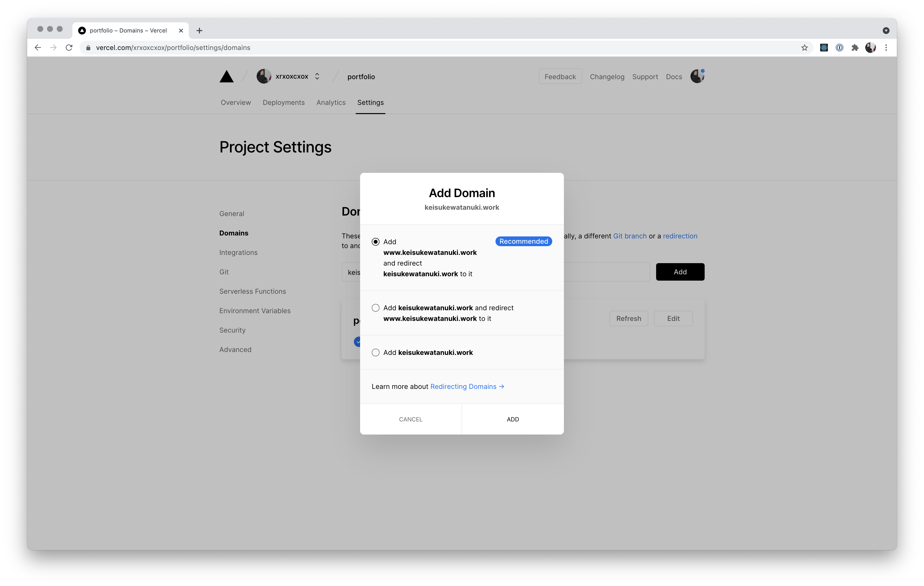Bookmark this page with the star icon
Viewport: 924px width, 586px height.
(x=804, y=48)
